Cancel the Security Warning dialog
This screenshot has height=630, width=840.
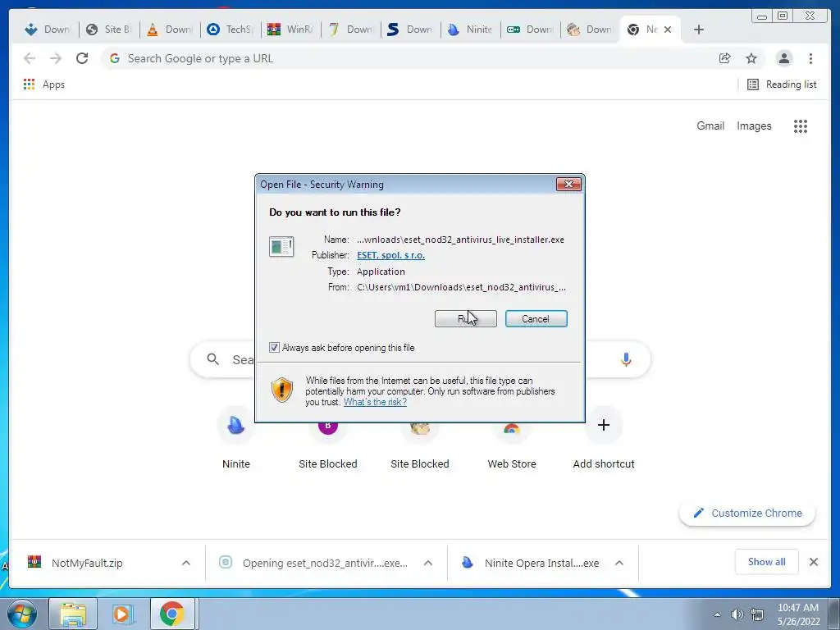536,319
